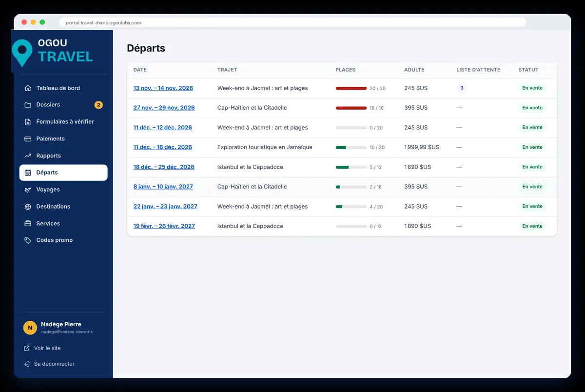The image size is (585, 392).
Task: Click the Tableau de bord home icon
Action: tap(28, 88)
